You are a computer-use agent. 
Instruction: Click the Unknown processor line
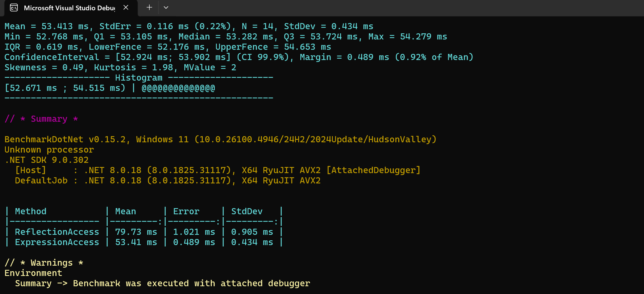[x=49, y=150]
